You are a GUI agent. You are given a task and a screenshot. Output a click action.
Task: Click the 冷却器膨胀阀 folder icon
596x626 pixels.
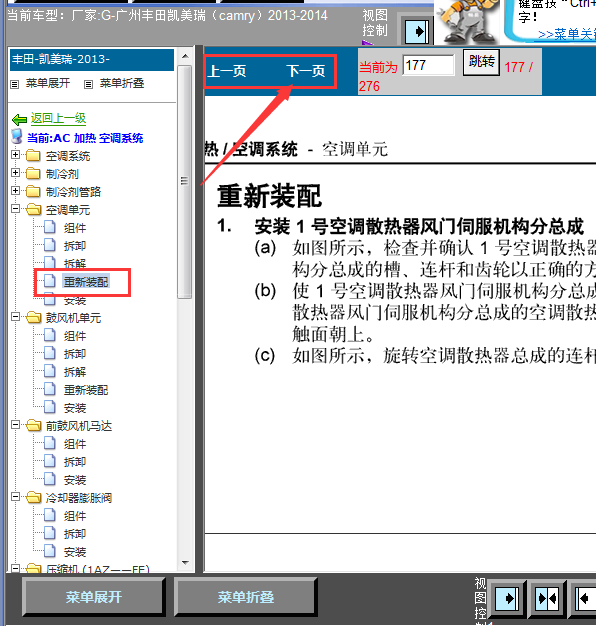pos(34,497)
